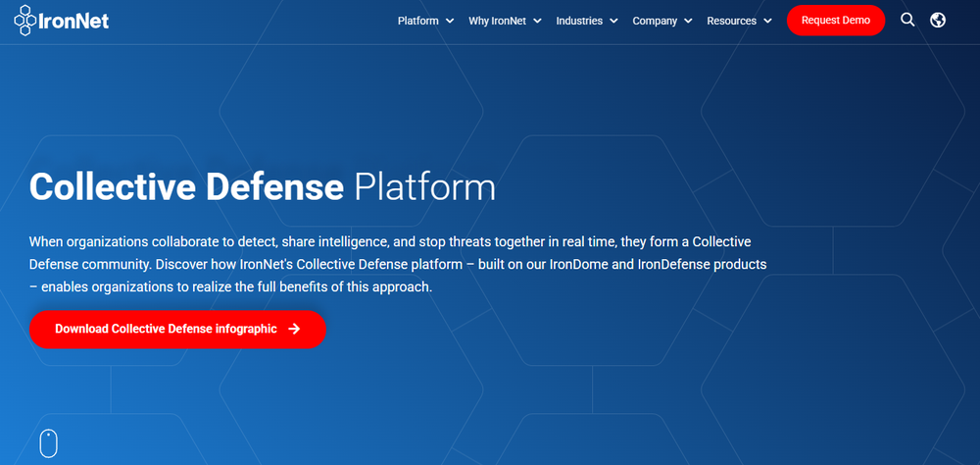Image resolution: width=980 pixels, height=465 pixels.
Task: Click the Request Demo button
Action: click(x=836, y=20)
